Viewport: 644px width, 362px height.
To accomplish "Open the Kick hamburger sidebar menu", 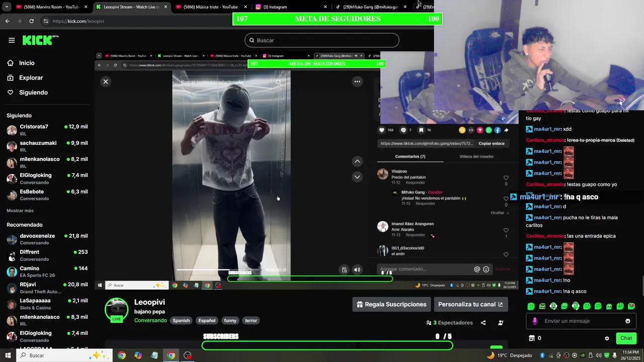I will point(12,40).
